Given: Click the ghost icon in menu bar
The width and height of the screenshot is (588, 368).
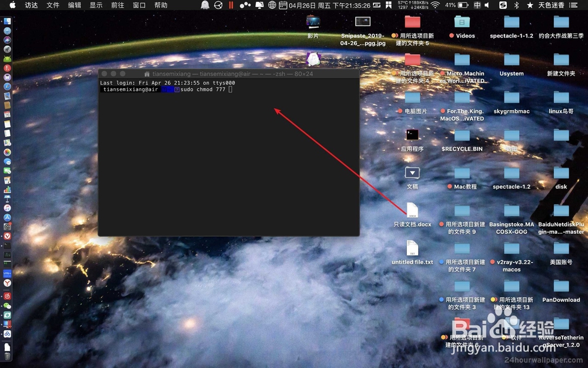Looking at the screenshot, I should pos(205,5).
